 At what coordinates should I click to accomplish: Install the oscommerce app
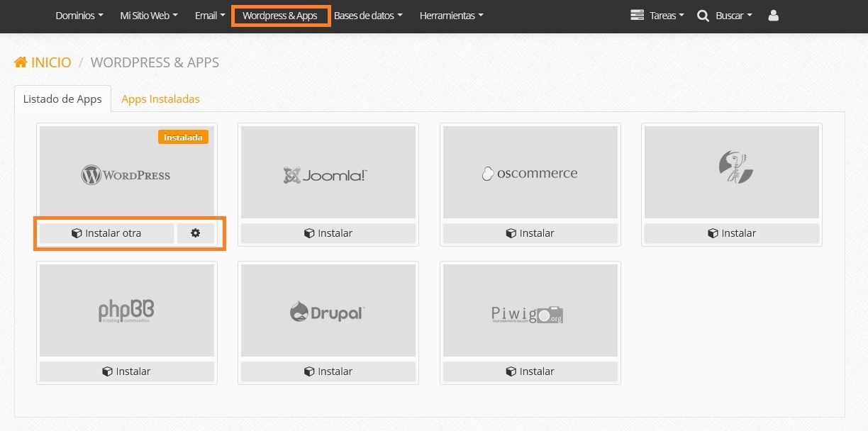tap(530, 233)
